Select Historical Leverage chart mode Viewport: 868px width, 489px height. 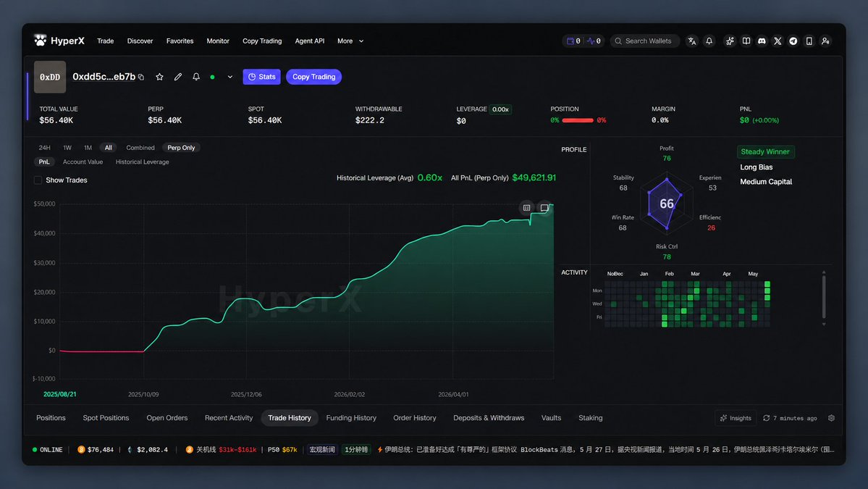click(143, 162)
